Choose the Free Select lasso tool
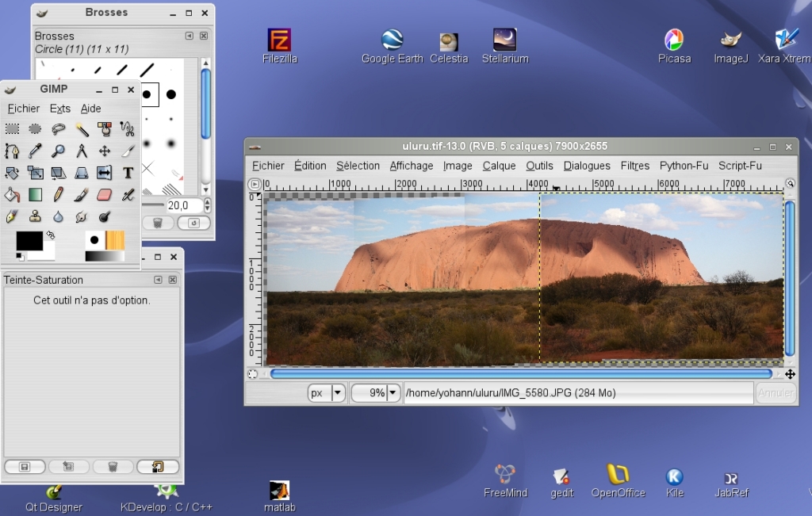The width and height of the screenshot is (812, 516). [58, 128]
